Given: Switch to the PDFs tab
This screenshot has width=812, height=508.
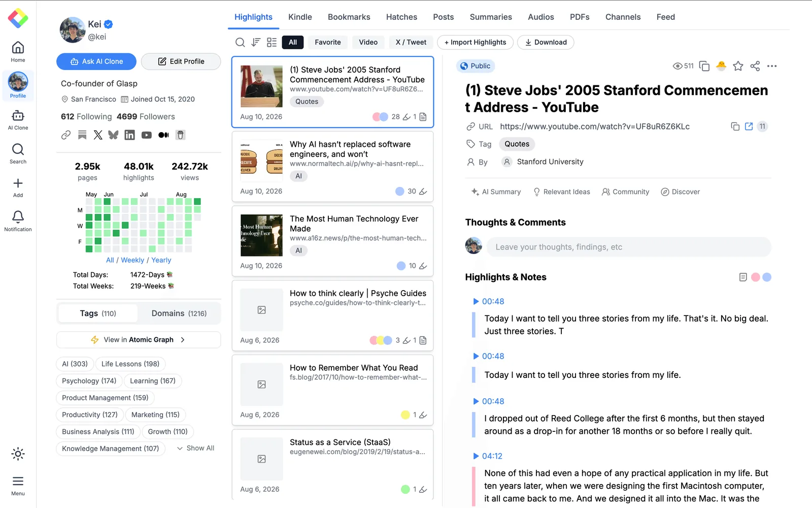Looking at the screenshot, I should click(x=580, y=17).
